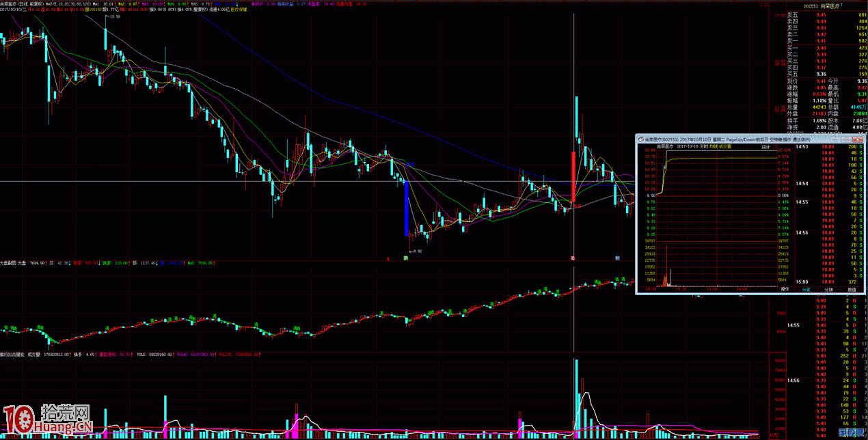Click the small red marker below the vertical cursor line

pos(573,258)
